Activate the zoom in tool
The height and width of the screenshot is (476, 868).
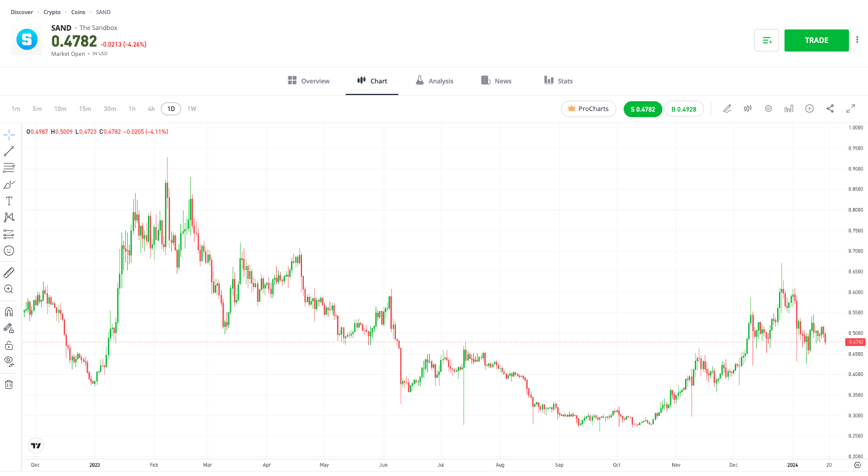[x=9, y=289]
